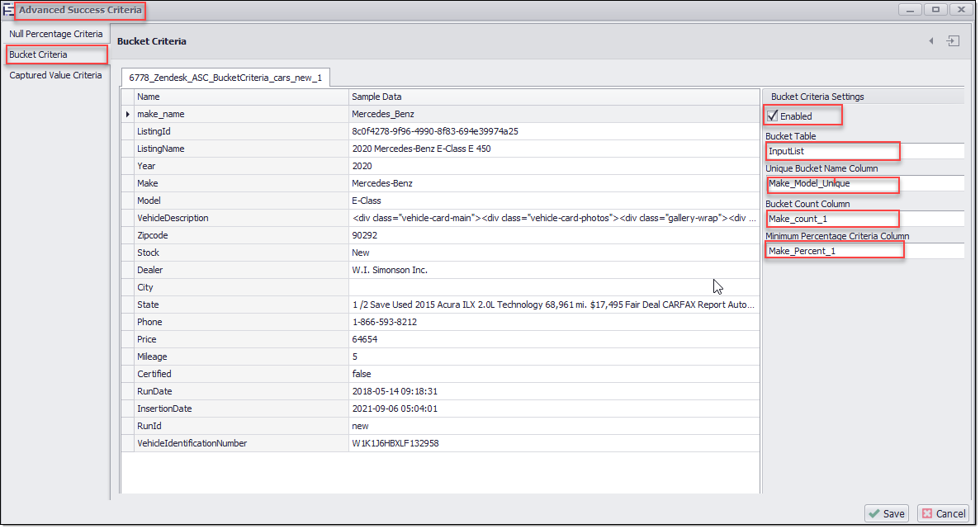Screen dimensions: 980x529
Task: Click the row indicator arrow beside make_name
Action: (x=128, y=115)
